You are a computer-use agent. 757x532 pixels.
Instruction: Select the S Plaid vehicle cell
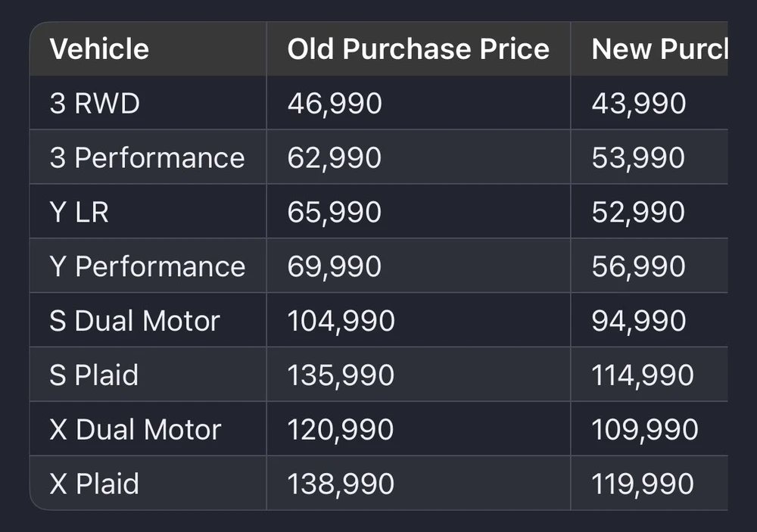point(94,375)
